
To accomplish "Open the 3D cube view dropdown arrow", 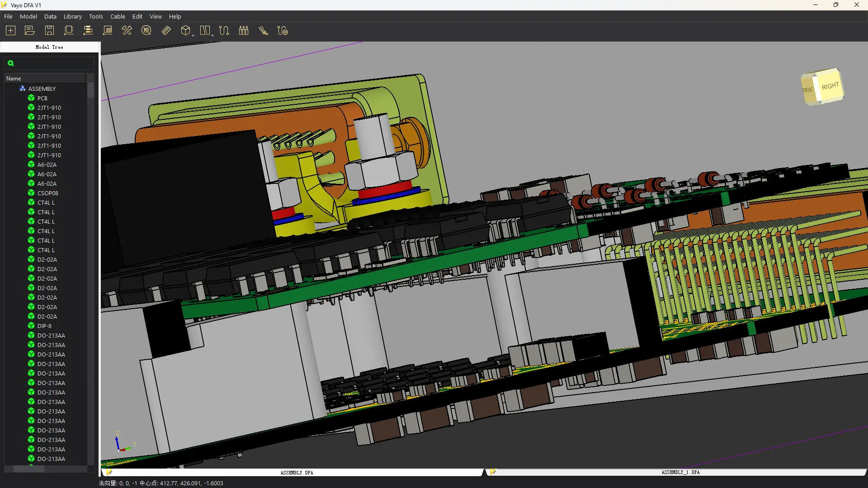I will coord(193,35).
